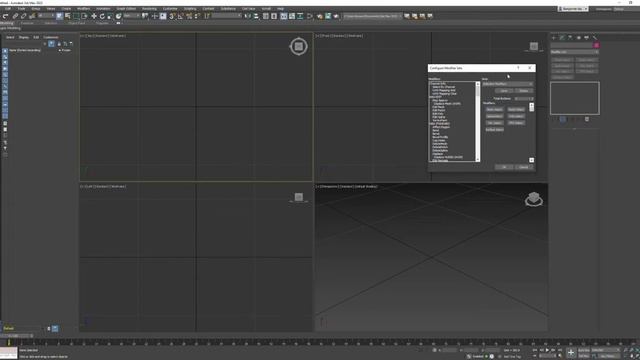Toggle the Scene Explorer toolbar button
Viewport: 640px width, 360px height.
[266, 16]
